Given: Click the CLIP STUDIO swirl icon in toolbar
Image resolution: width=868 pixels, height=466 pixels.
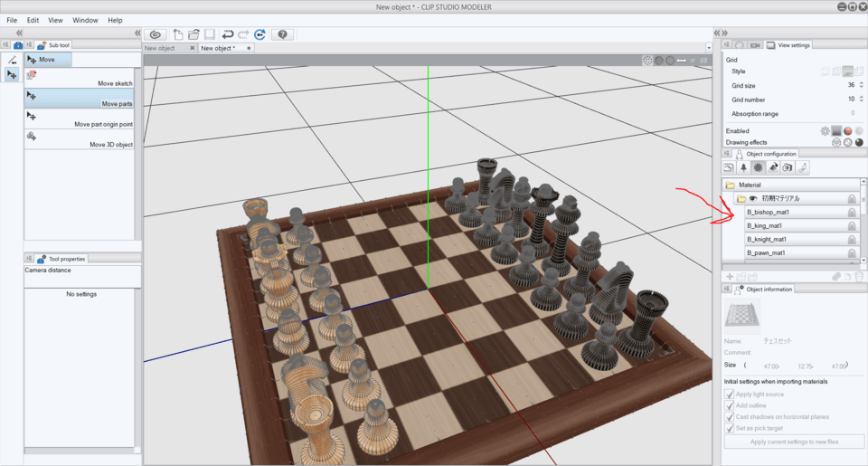Looking at the screenshot, I should 156,34.
